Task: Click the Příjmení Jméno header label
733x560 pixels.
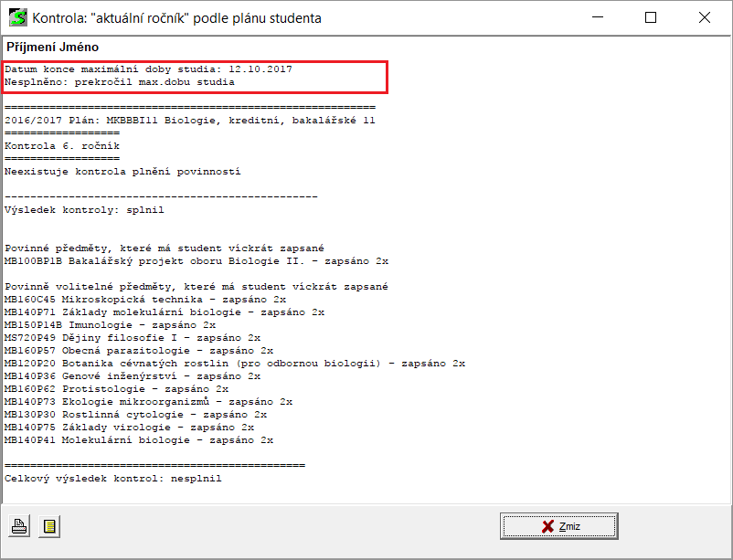Action: coord(52,47)
